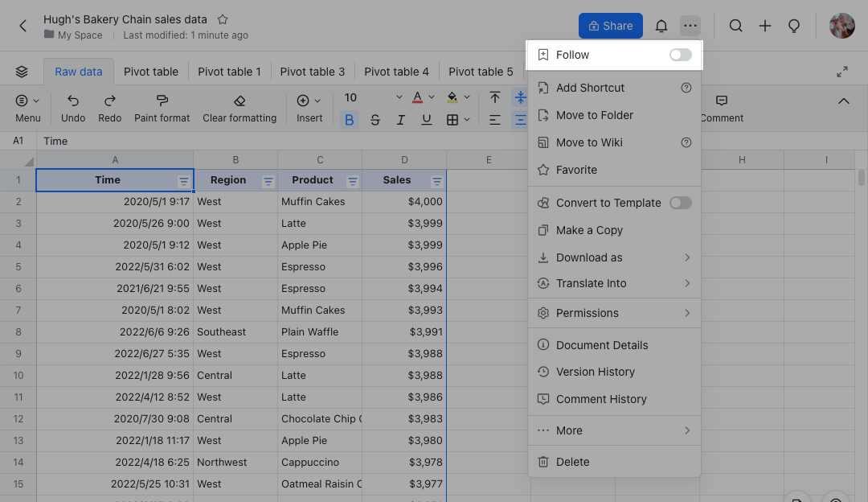The height and width of the screenshot is (502, 868).
Task: Click the blue Share button
Action: click(x=610, y=26)
